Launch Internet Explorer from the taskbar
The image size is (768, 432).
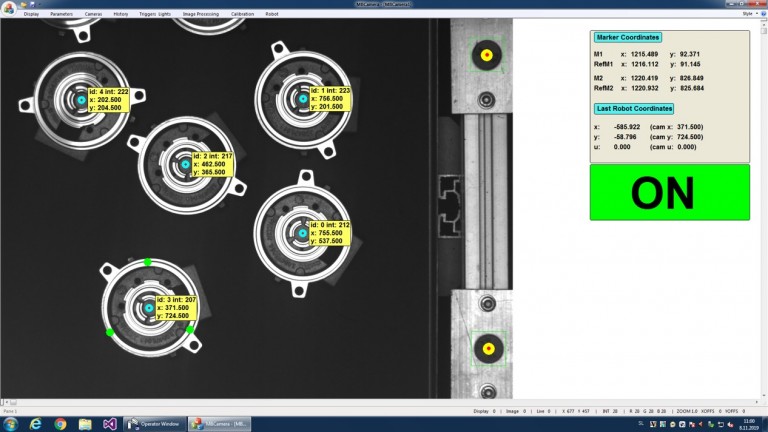(x=35, y=424)
